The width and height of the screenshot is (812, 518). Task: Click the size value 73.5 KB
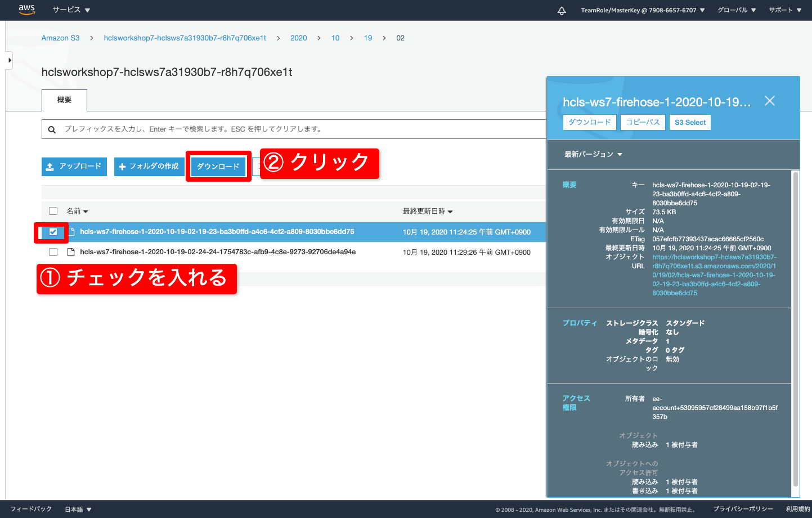(664, 212)
